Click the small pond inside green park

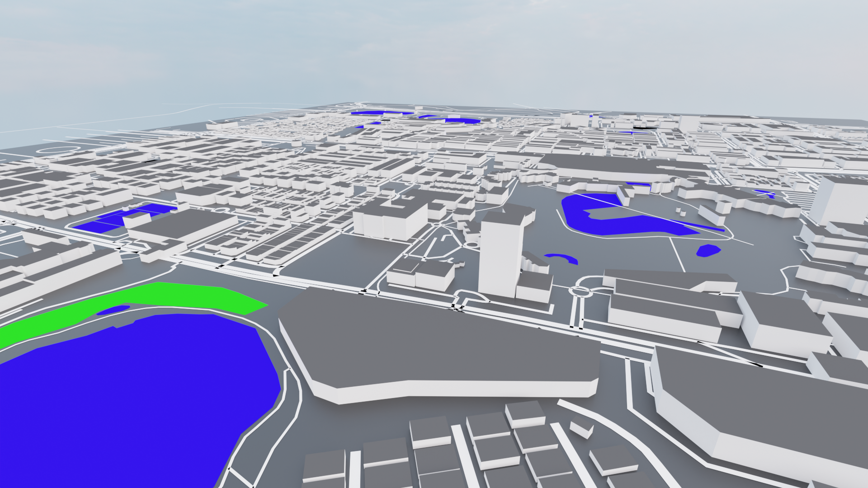113,310
